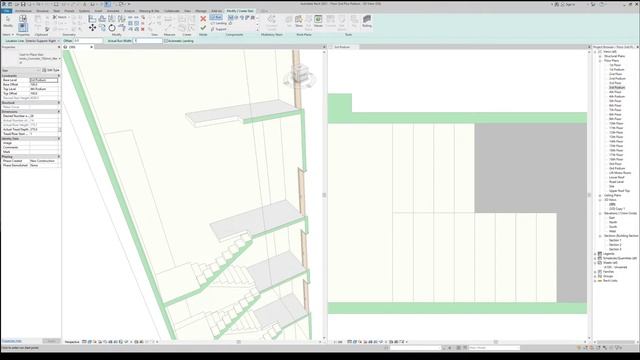Click the Actual Run Width input field

[148, 41]
